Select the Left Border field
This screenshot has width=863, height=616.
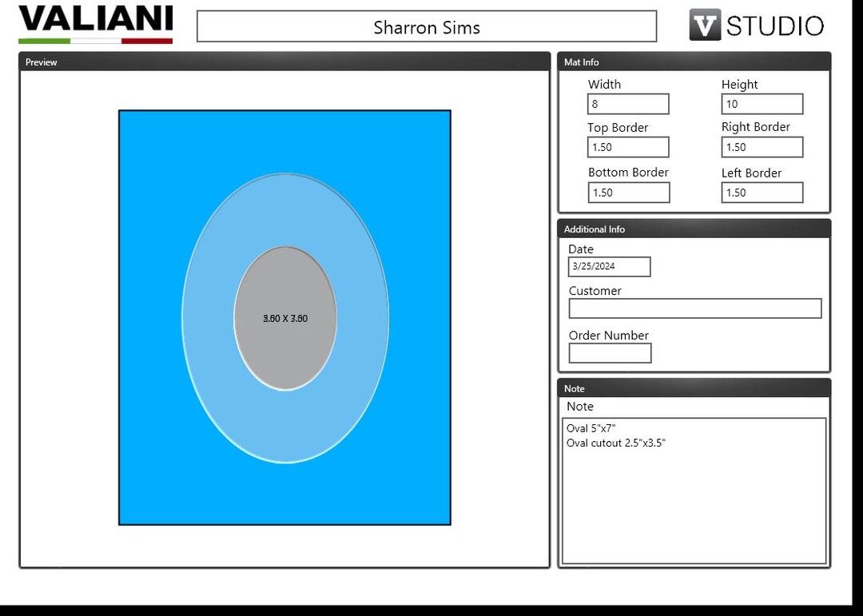click(x=761, y=193)
